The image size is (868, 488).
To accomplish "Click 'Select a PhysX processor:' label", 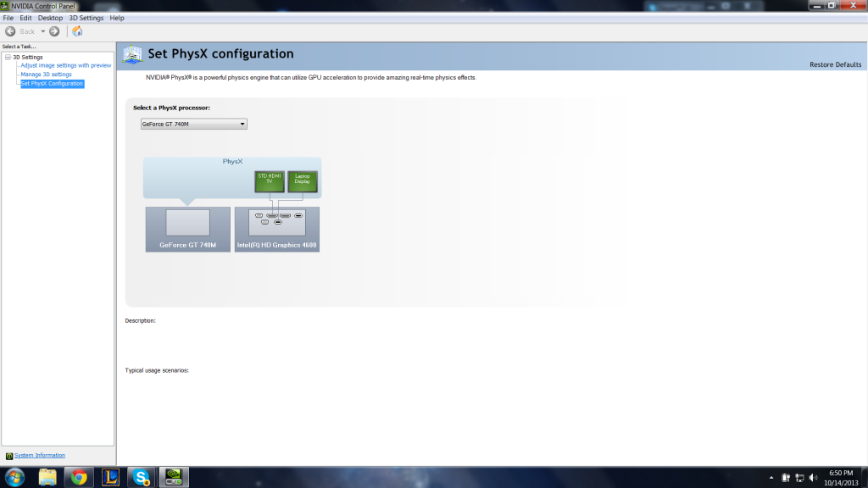I will pyautogui.click(x=171, y=108).
